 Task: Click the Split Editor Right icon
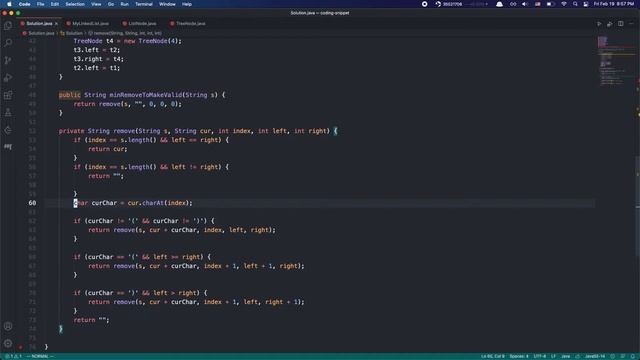[620, 24]
